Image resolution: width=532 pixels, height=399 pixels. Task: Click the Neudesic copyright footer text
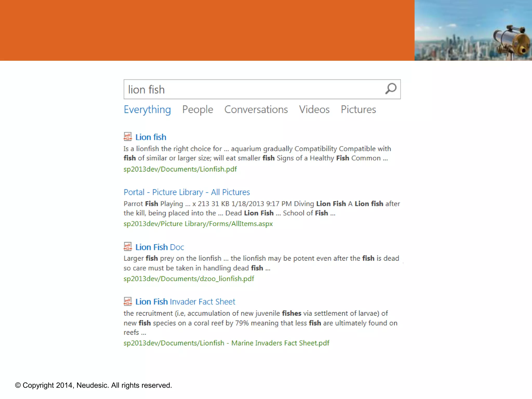pos(94,385)
